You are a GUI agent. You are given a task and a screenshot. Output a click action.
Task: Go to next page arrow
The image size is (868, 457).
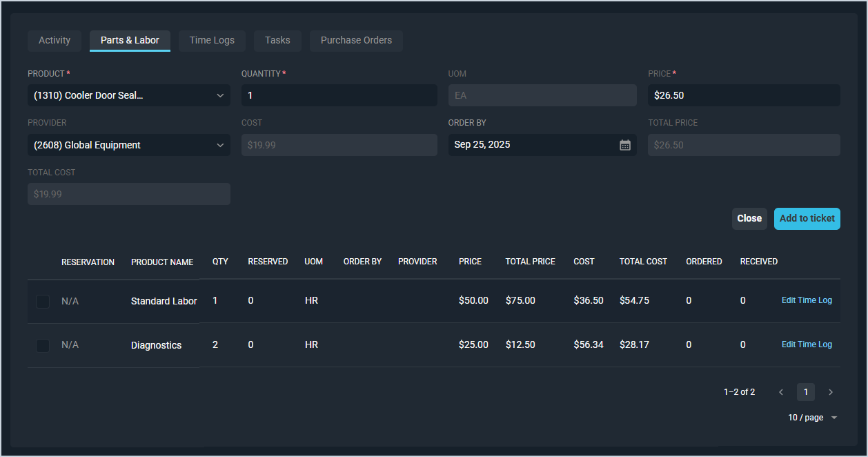[x=831, y=392]
